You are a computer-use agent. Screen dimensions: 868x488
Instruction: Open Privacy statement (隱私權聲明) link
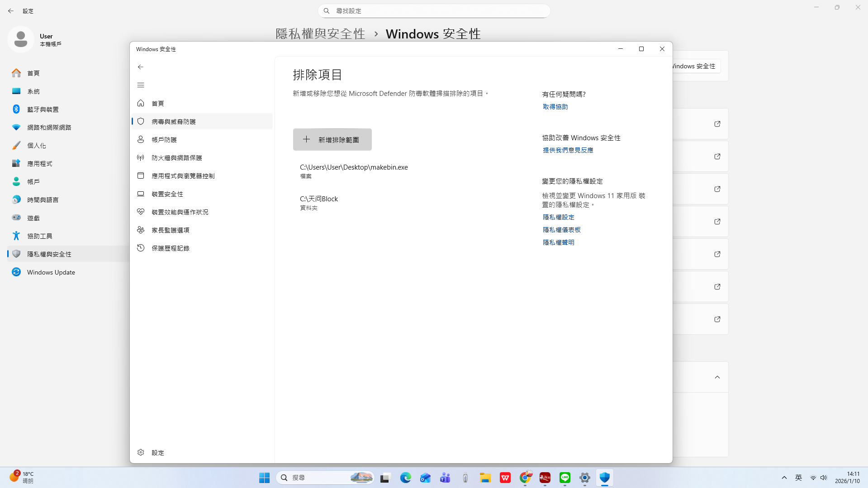(x=558, y=242)
